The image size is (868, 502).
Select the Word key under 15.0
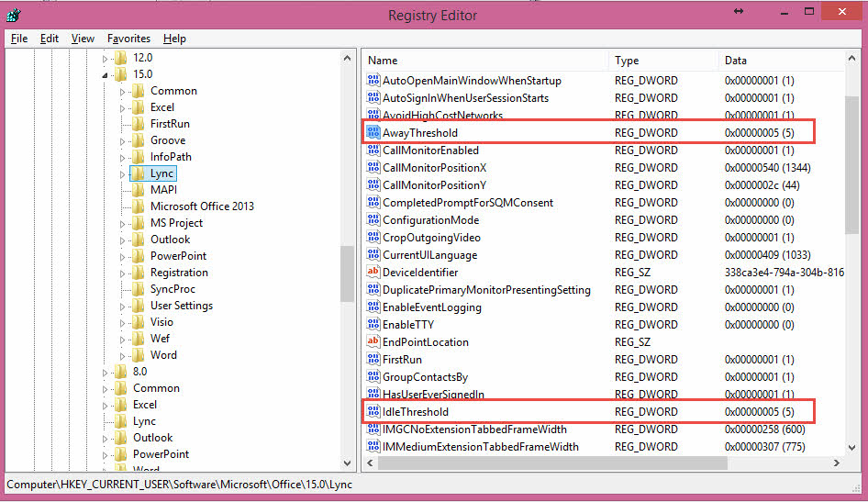(x=163, y=355)
